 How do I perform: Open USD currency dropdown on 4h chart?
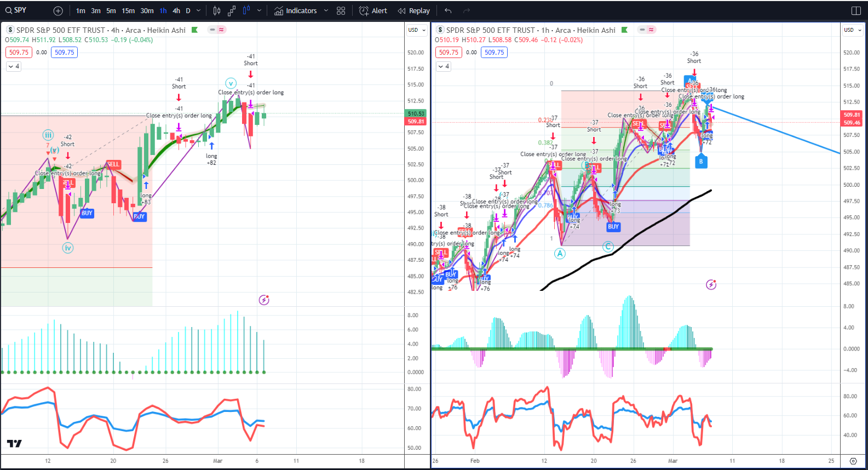coord(417,30)
